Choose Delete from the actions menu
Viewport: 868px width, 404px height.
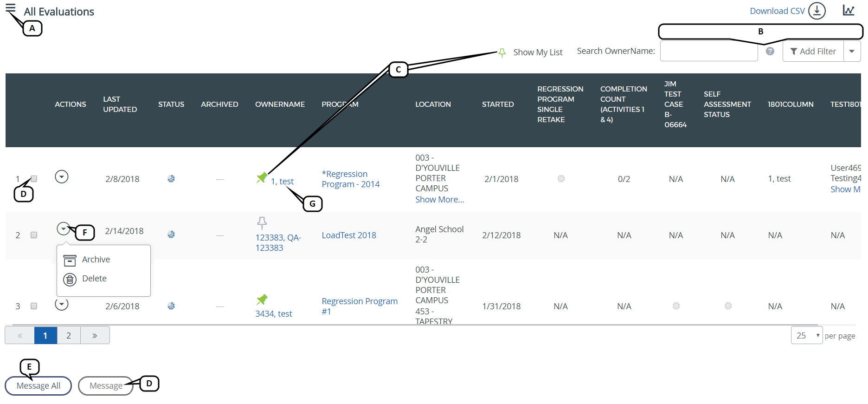point(94,279)
